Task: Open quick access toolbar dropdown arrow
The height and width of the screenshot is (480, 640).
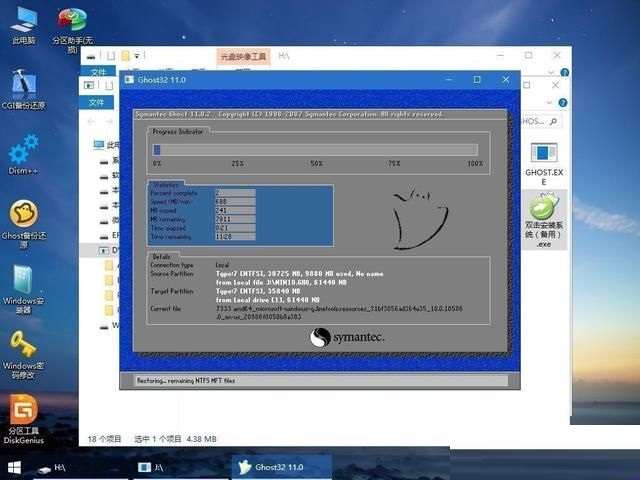Action: tap(137, 56)
